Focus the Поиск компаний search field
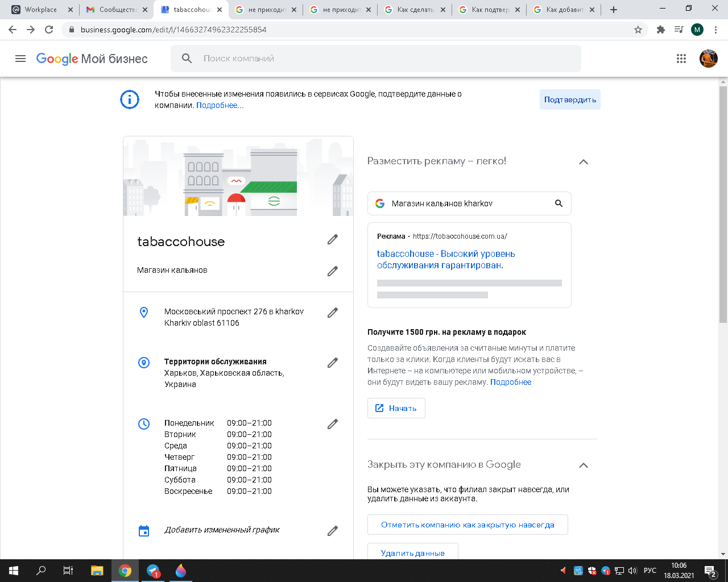 click(x=376, y=59)
